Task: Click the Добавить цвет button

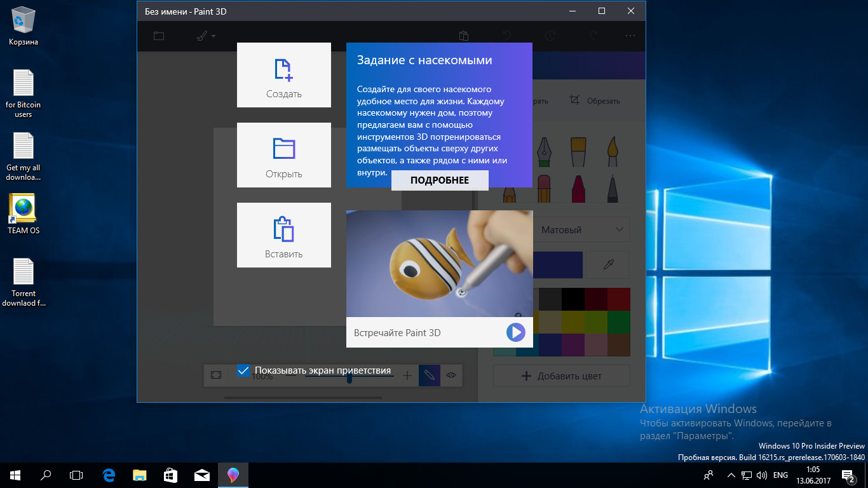Action: pos(562,376)
